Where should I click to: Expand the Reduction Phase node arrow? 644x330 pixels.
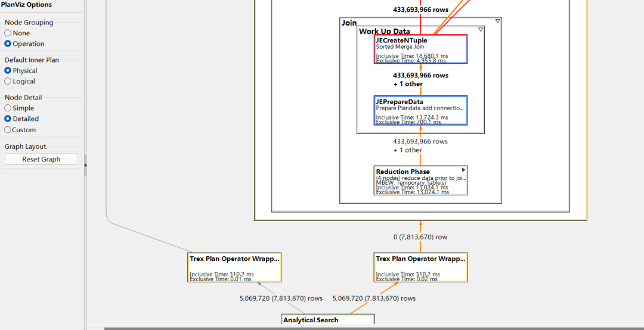[x=464, y=170]
